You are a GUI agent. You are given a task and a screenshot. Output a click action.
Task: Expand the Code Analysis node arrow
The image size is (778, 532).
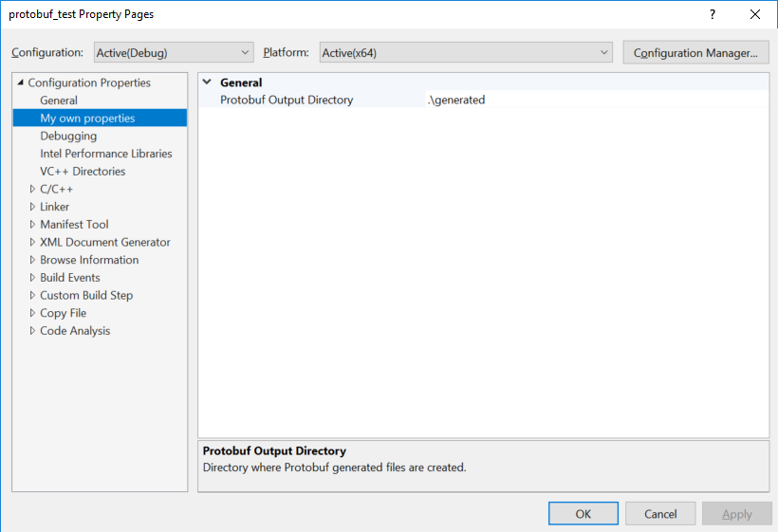(x=32, y=331)
